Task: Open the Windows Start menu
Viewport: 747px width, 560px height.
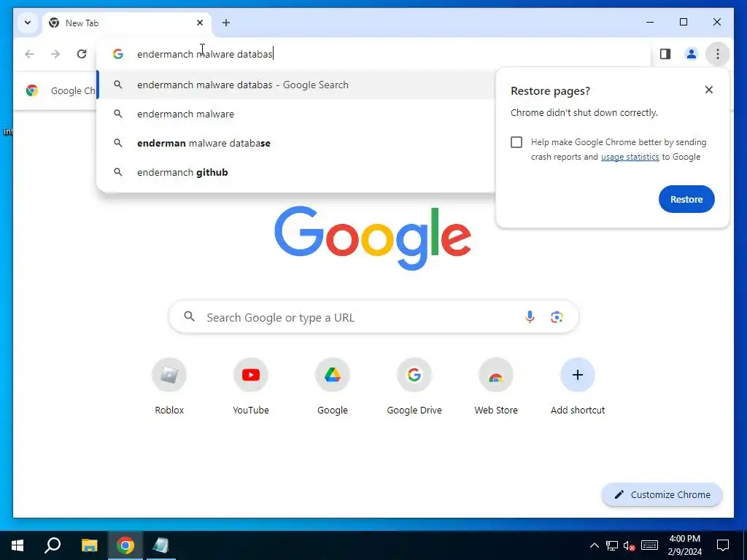Action: tap(18, 545)
